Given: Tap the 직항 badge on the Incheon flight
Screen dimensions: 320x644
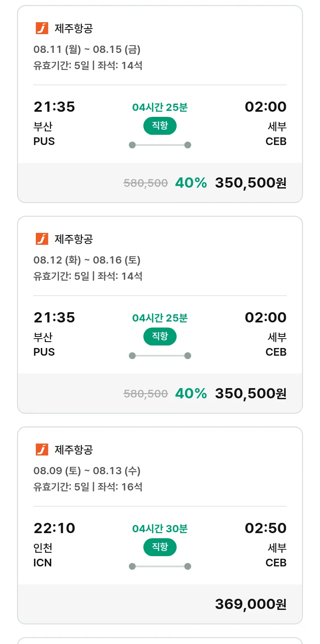Looking at the screenshot, I should click(x=160, y=547).
